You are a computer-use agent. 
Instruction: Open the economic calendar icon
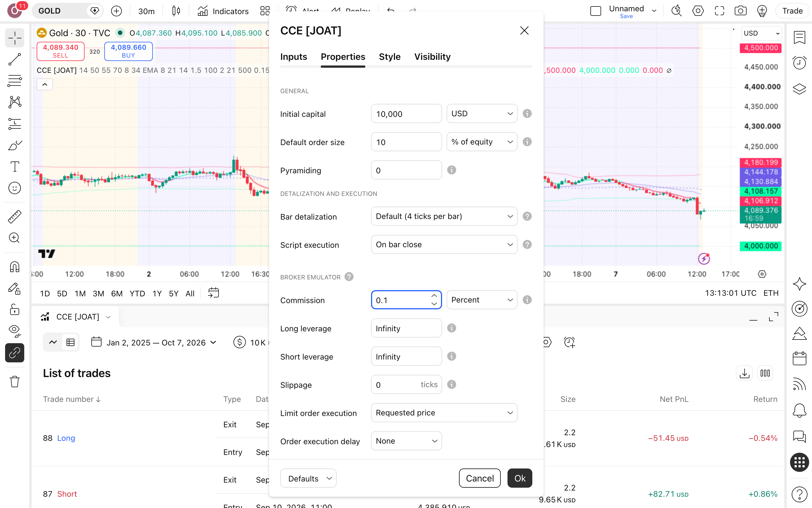pyautogui.click(x=800, y=358)
